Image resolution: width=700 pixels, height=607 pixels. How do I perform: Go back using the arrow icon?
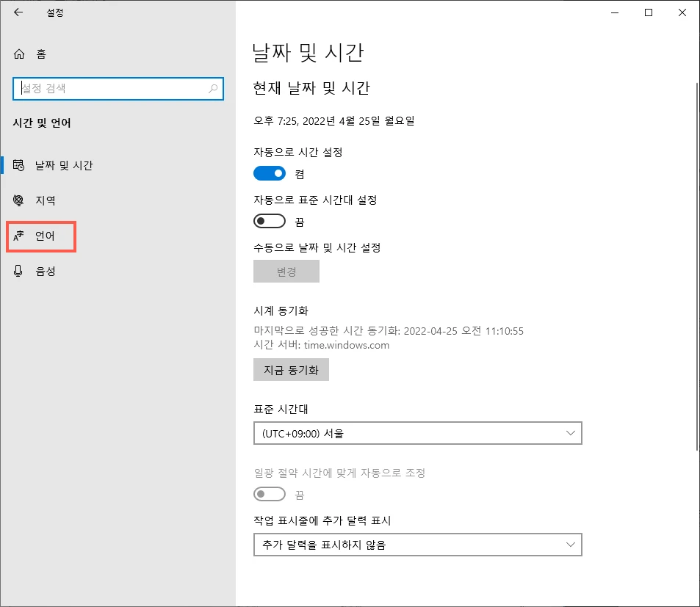pyautogui.click(x=18, y=12)
